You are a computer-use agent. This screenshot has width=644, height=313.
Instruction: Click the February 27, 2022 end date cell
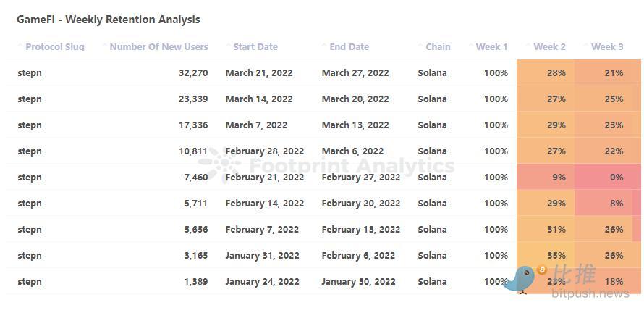click(x=360, y=177)
